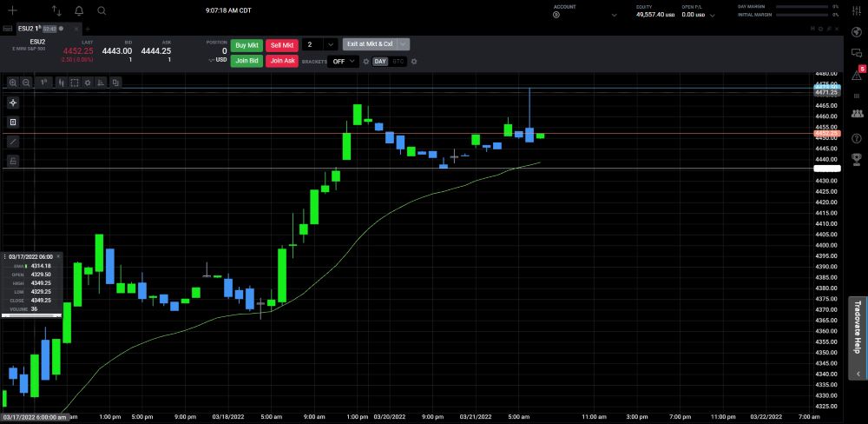The height and width of the screenshot is (424, 868).
Task: Expand the Open P/L dropdown arrow
Action: pos(712,15)
